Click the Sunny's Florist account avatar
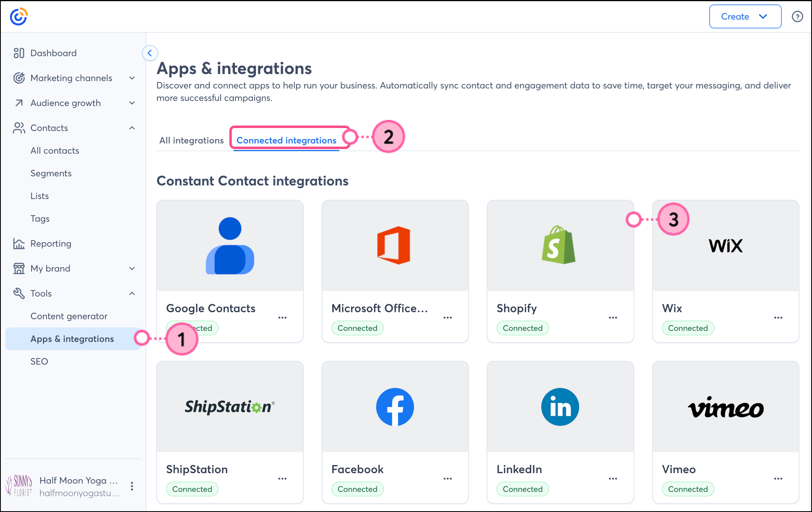This screenshot has height=512, width=812. tap(19, 486)
